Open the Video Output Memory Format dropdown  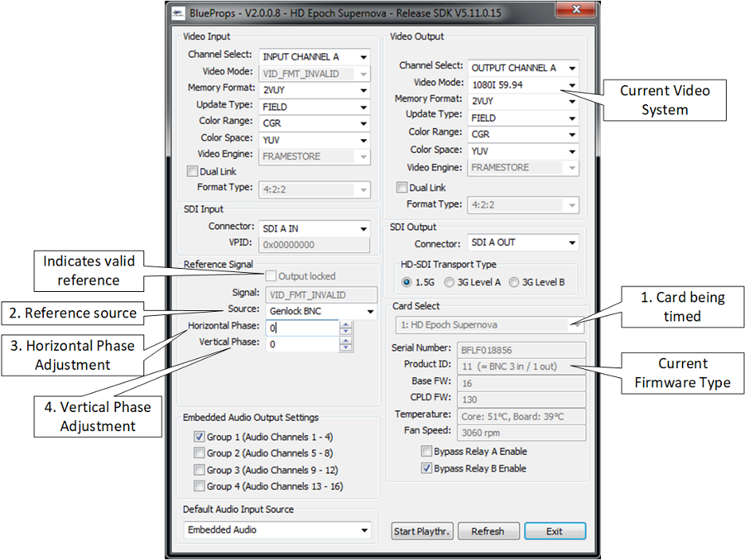pyautogui.click(x=523, y=101)
